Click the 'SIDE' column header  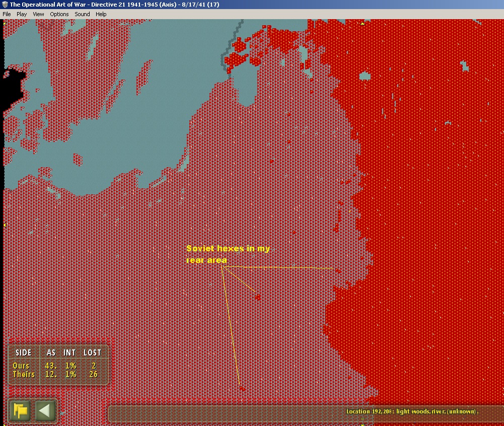click(x=24, y=352)
